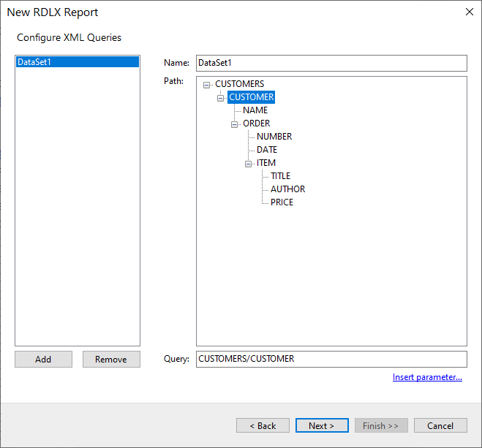Click into the Name input field

(x=331, y=63)
